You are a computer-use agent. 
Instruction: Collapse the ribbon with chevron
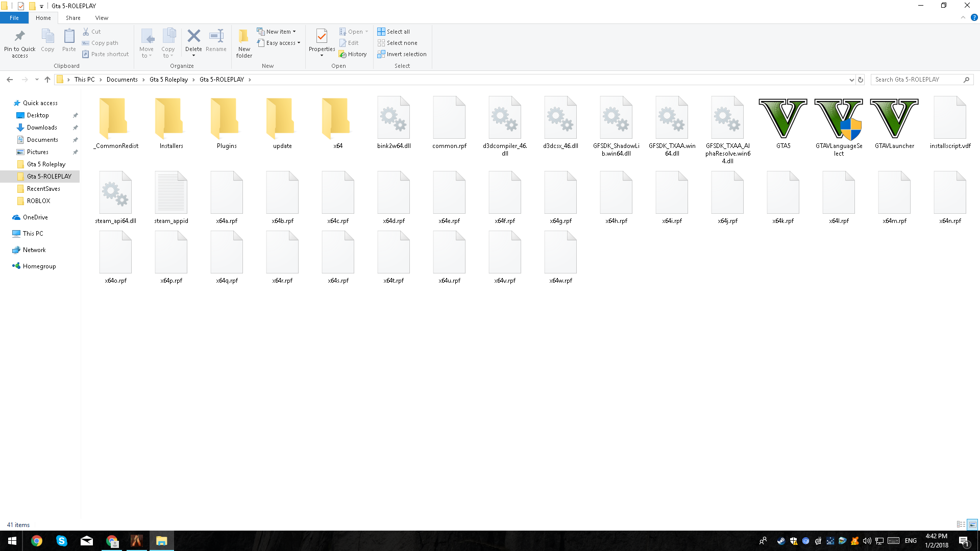963,17
